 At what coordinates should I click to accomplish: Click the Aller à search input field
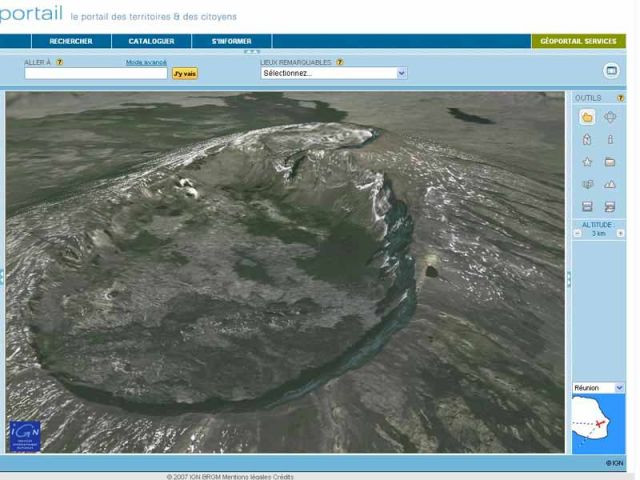coord(96,73)
